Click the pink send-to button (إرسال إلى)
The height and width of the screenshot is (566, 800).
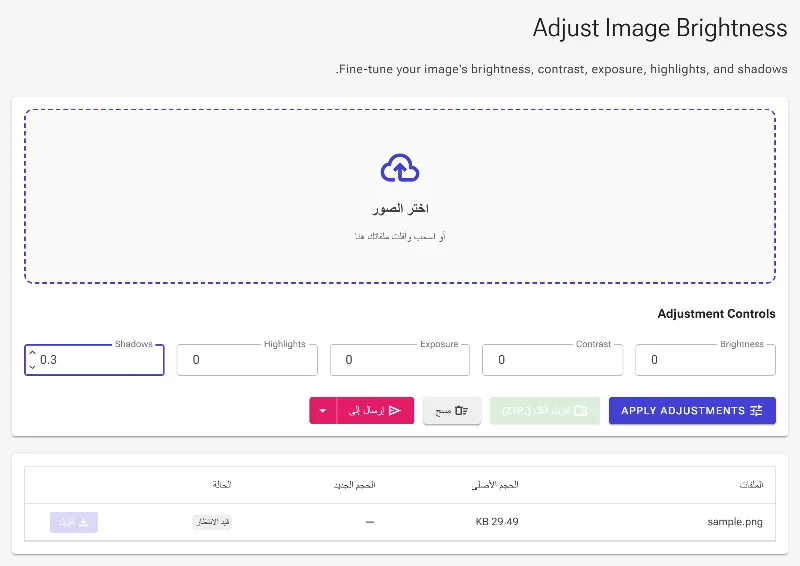tap(375, 411)
